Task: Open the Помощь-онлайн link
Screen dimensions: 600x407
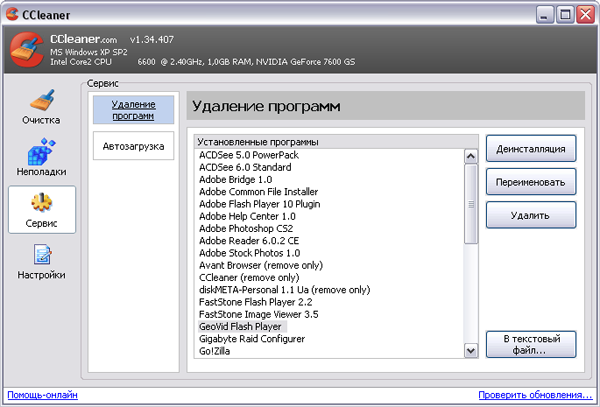Action: (42, 395)
